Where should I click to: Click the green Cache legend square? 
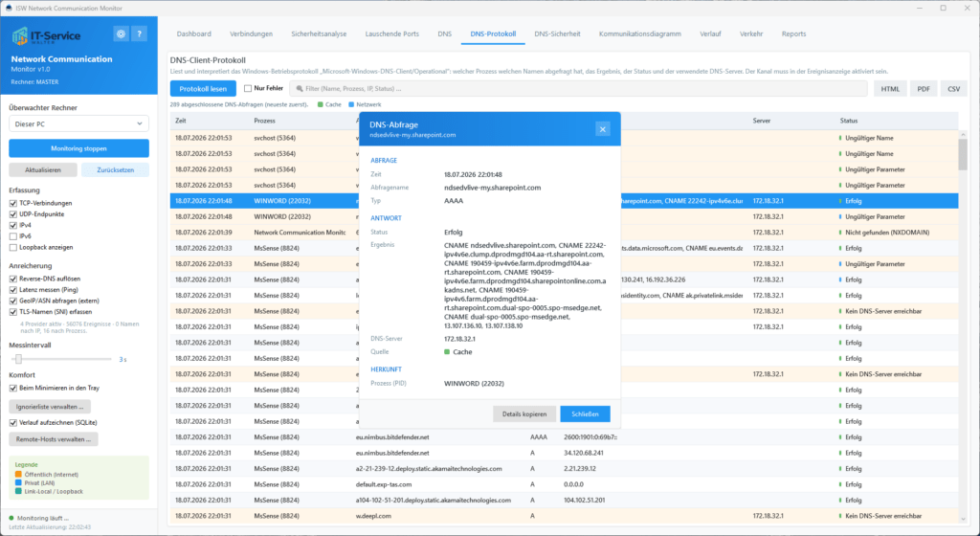pyautogui.click(x=321, y=104)
